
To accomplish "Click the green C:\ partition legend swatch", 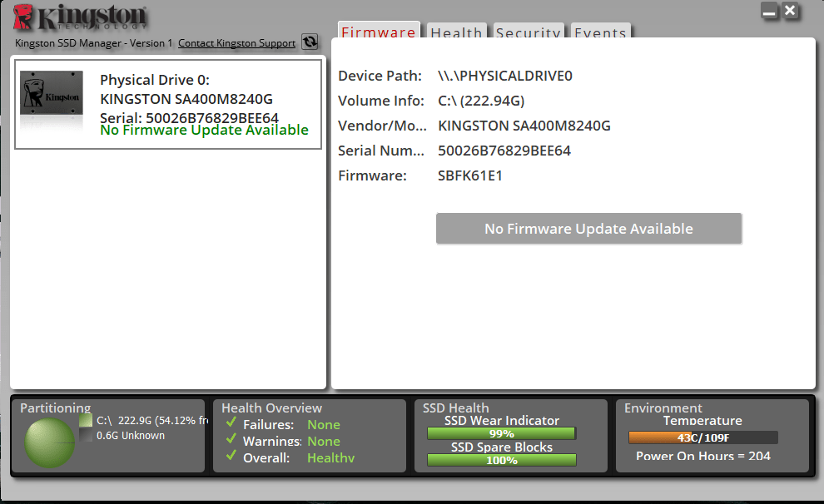I will 86,420.
